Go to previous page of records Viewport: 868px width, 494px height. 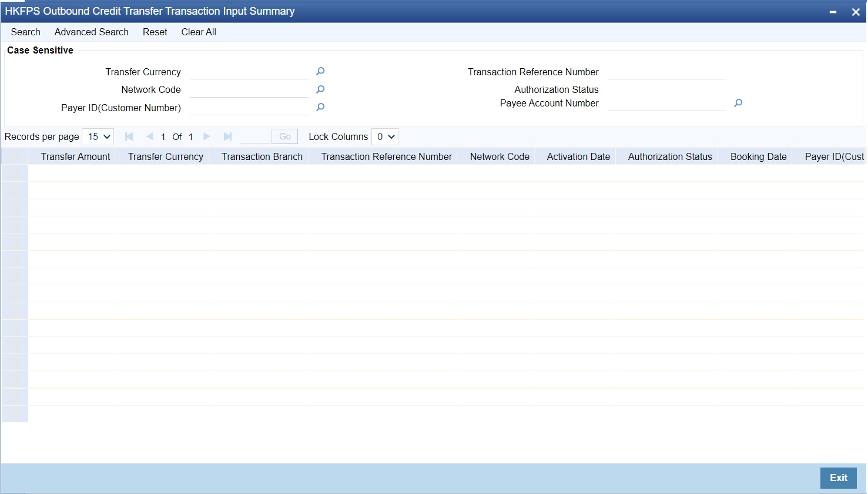click(149, 136)
